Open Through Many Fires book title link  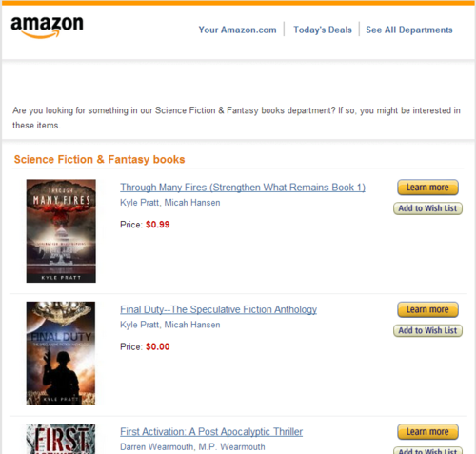(x=243, y=188)
